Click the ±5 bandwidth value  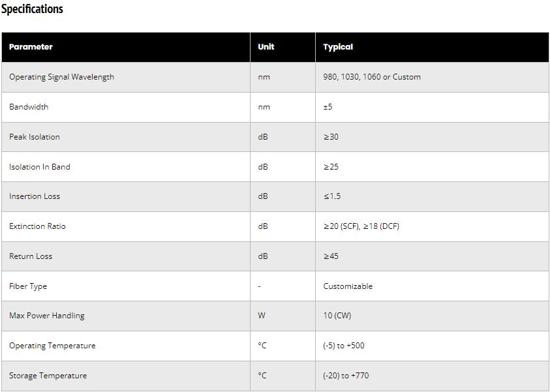328,107
